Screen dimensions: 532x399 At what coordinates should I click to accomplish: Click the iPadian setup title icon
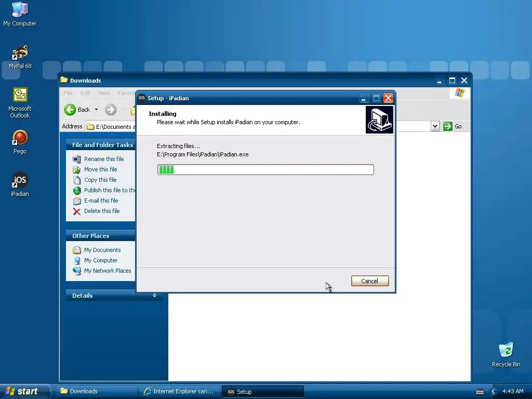coord(142,98)
